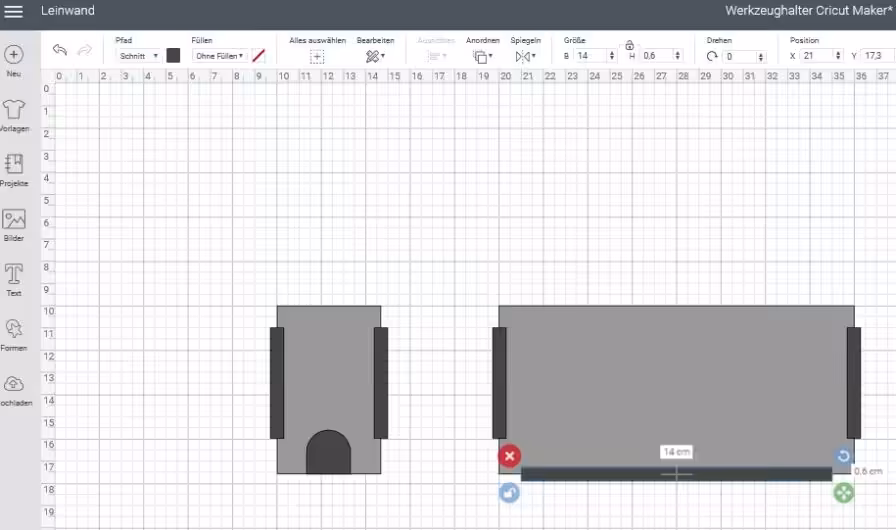The height and width of the screenshot is (530, 896).
Task: Open the Bearbeiten edit dropdown
Action: (375, 57)
